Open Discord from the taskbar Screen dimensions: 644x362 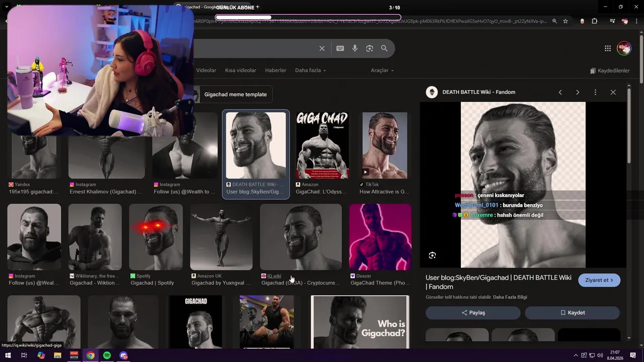(x=123, y=355)
